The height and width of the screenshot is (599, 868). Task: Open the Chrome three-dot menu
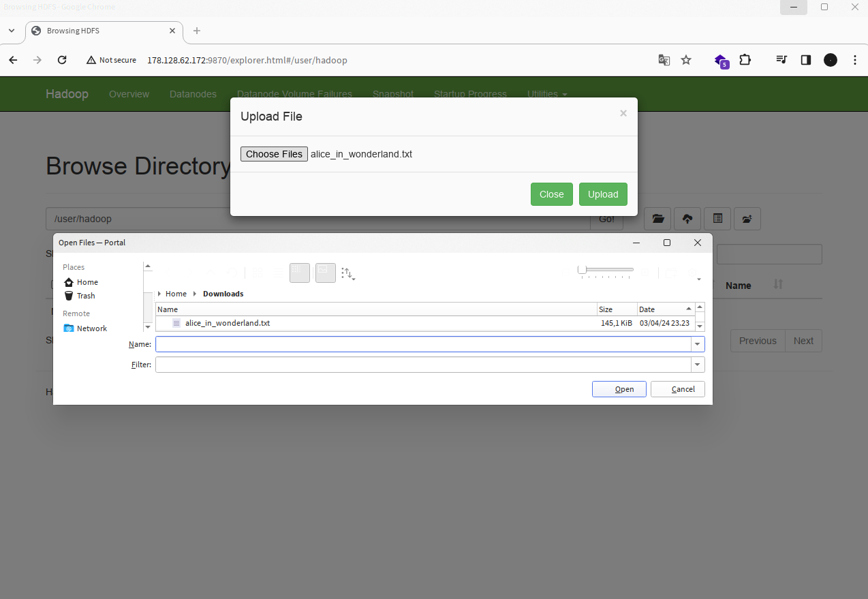[854, 60]
